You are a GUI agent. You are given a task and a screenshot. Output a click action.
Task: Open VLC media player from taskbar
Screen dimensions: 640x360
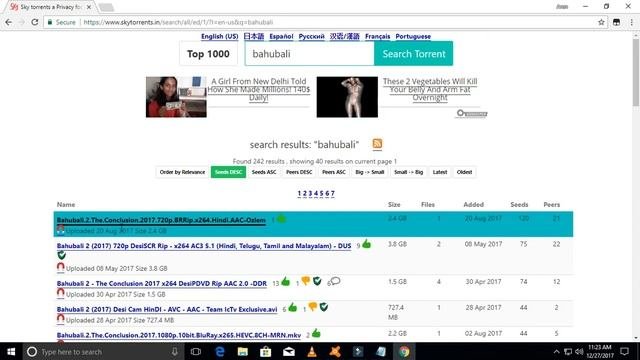[x=312, y=351]
